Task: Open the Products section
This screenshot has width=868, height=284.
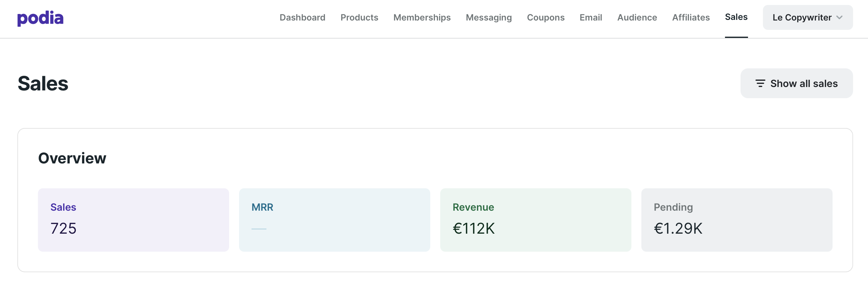Action: 359,17
